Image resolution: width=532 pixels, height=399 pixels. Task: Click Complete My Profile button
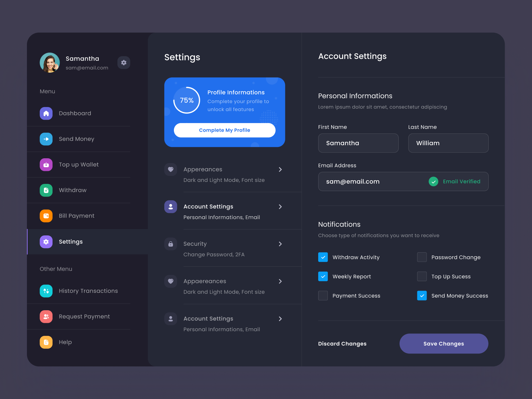(x=225, y=130)
